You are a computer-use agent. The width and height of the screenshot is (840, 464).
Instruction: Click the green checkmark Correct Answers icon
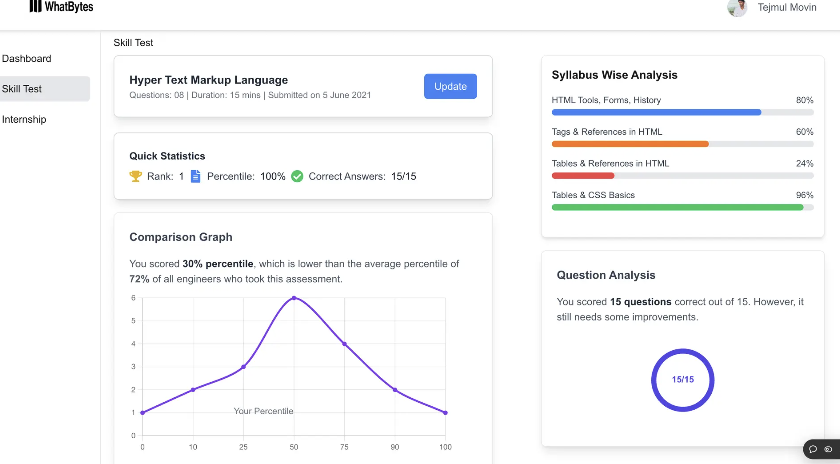pos(297,176)
